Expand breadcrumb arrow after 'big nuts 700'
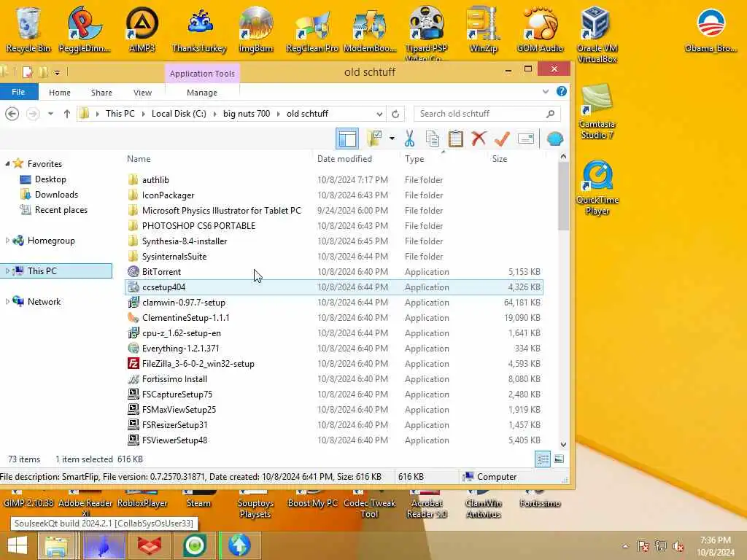 [x=279, y=114]
